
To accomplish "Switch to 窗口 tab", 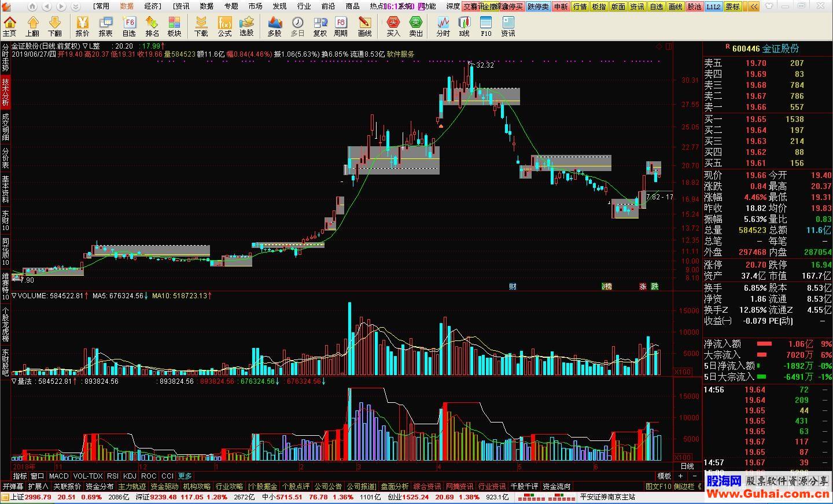I will [37, 476].
